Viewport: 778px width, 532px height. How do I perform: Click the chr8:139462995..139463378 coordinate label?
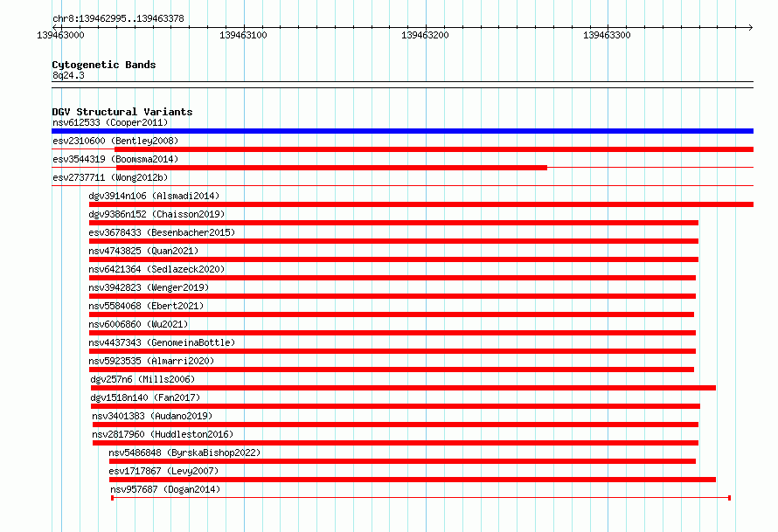pos(118,18)
